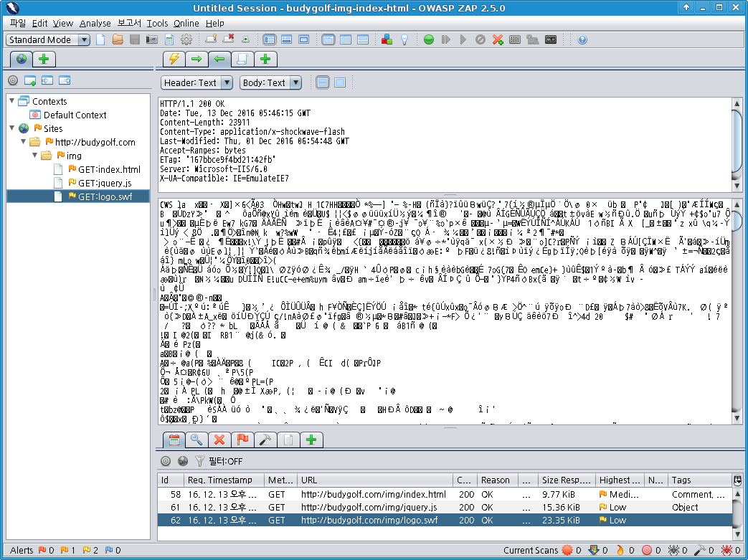The width and height of the screenshot is (748, 560).
Task: Toggle Full layout button
Action: pos(303,39)
